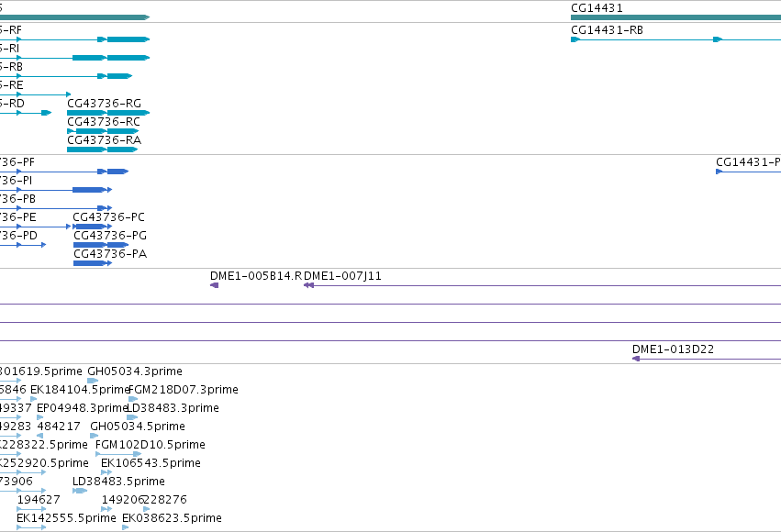The height and width of the screenshot is (532, 781).
Task: Click the EP04948.3prime EST label
Action: coord(83,408)
